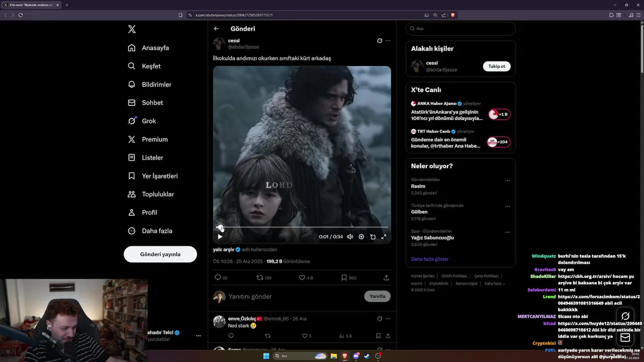Viewport: 644px width, 362px height.
Task: Open the floating Grok button
Action: [x=625, y=316]
